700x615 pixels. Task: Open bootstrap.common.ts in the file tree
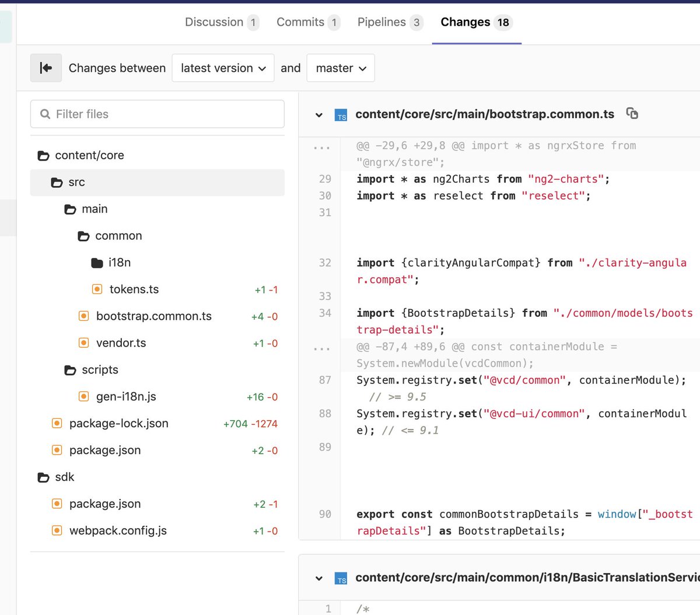154,316
